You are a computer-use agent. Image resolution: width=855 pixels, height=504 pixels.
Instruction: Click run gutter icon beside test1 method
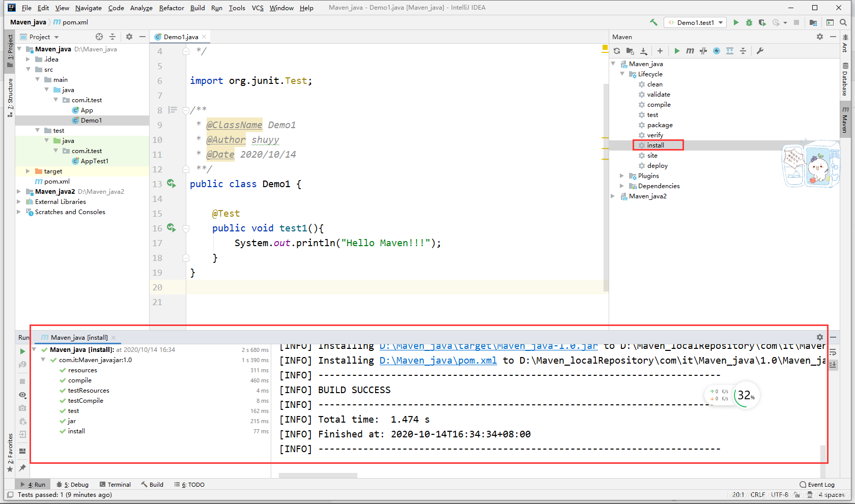(x=172, y=228)
